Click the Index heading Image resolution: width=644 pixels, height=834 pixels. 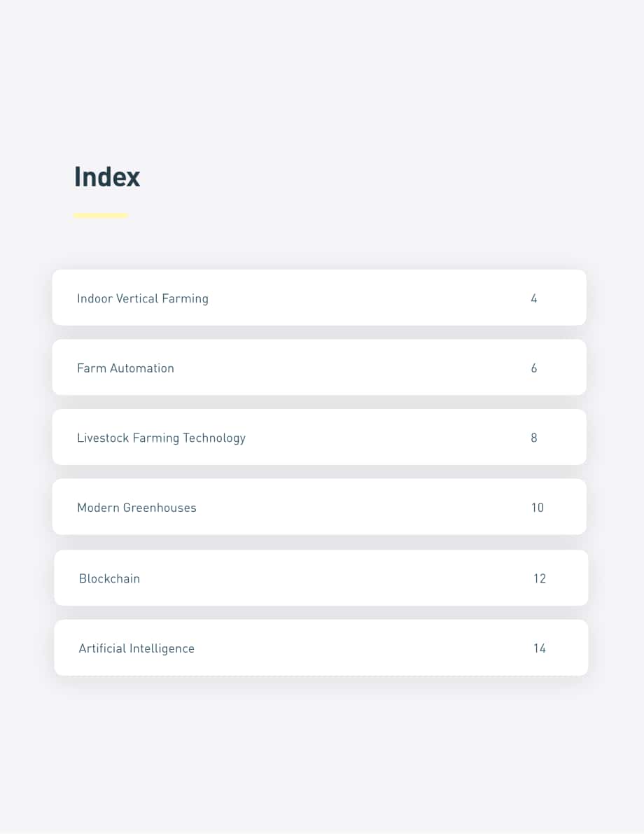(107, 176)
